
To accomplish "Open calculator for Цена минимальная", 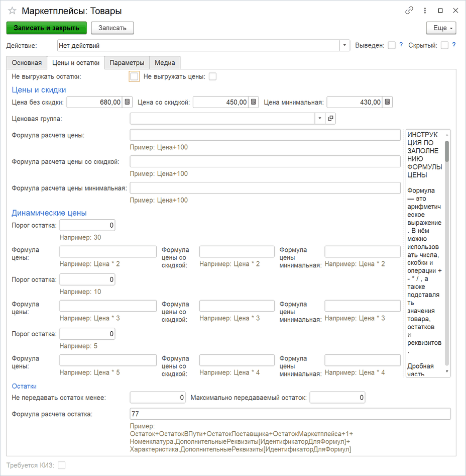I will (387, 102).
